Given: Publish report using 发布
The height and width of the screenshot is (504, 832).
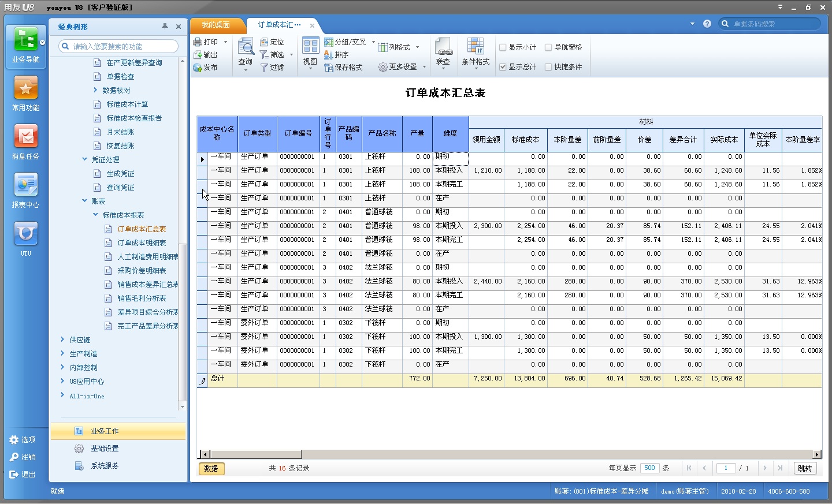Looking at the screenshot, I should coord(206,68).
